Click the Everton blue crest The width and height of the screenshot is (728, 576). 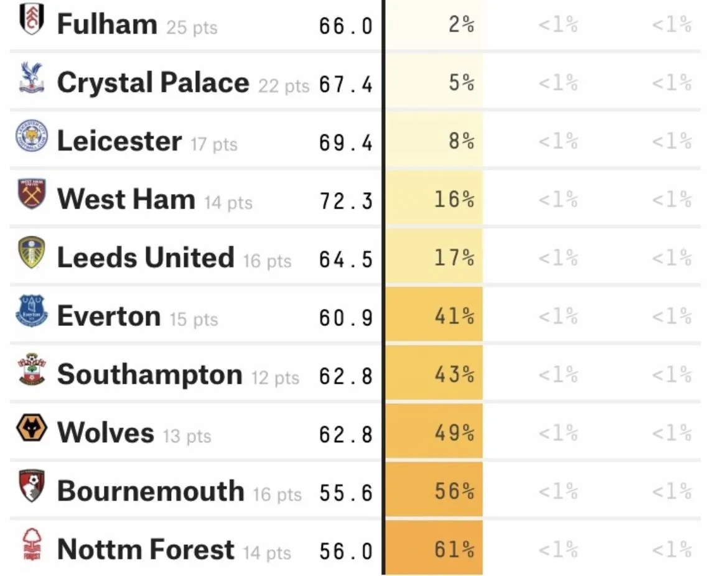point(31,312)
